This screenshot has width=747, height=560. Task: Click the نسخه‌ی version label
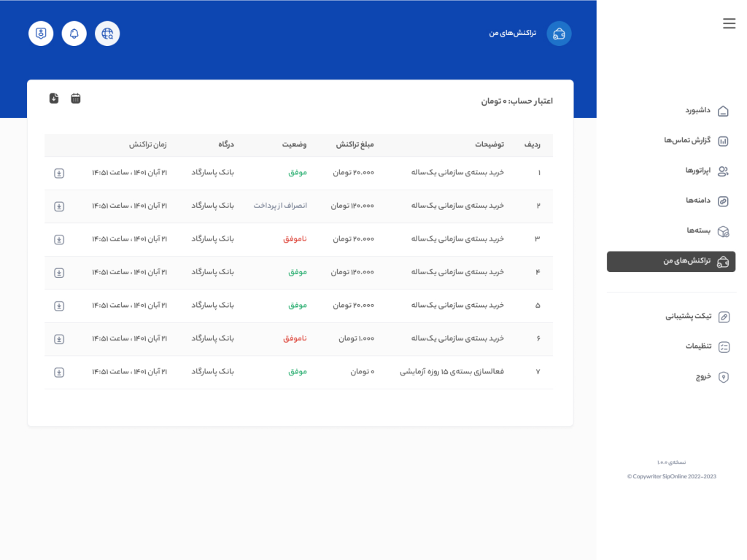(x=671, y=462)
